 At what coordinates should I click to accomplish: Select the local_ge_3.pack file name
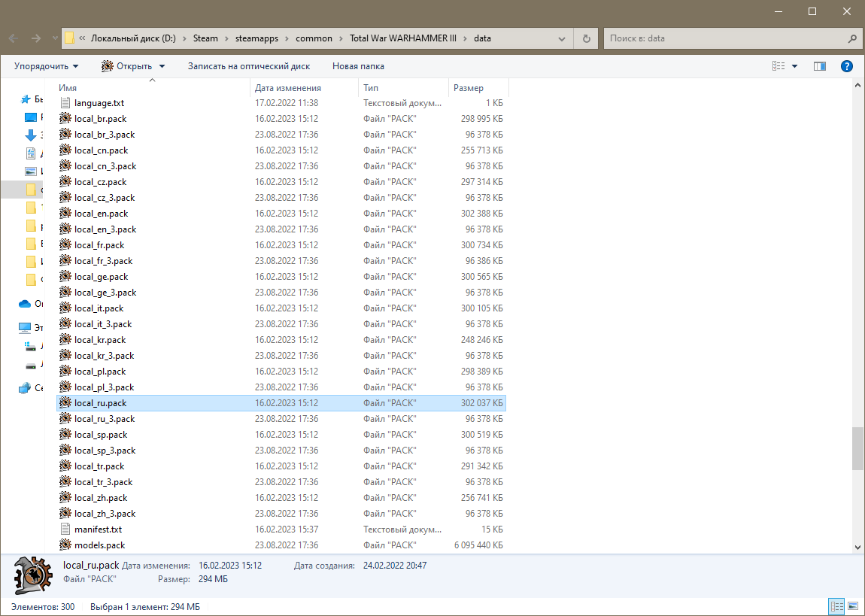click(x=105, y=293)
